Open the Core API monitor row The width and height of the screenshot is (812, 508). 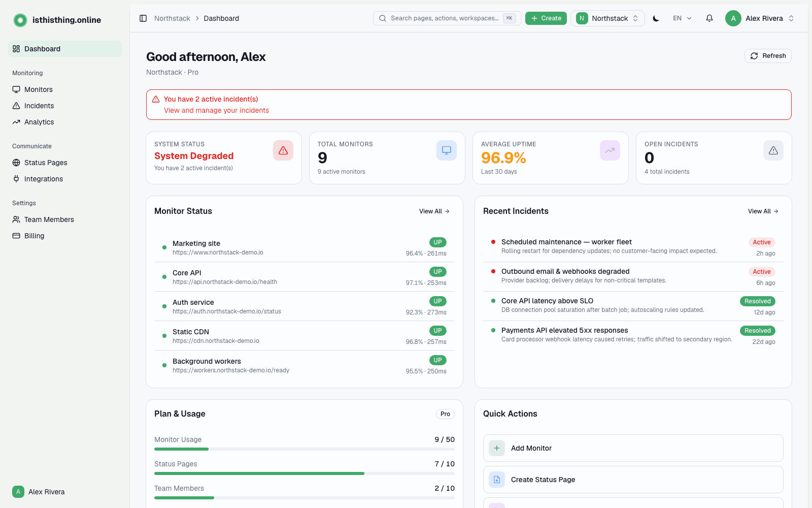tap(304, 277)
